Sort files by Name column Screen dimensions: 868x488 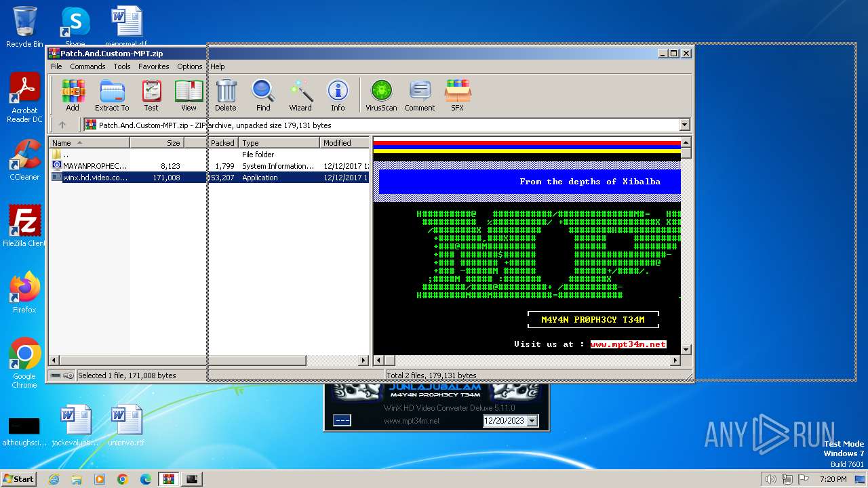[x=89, y=143]
